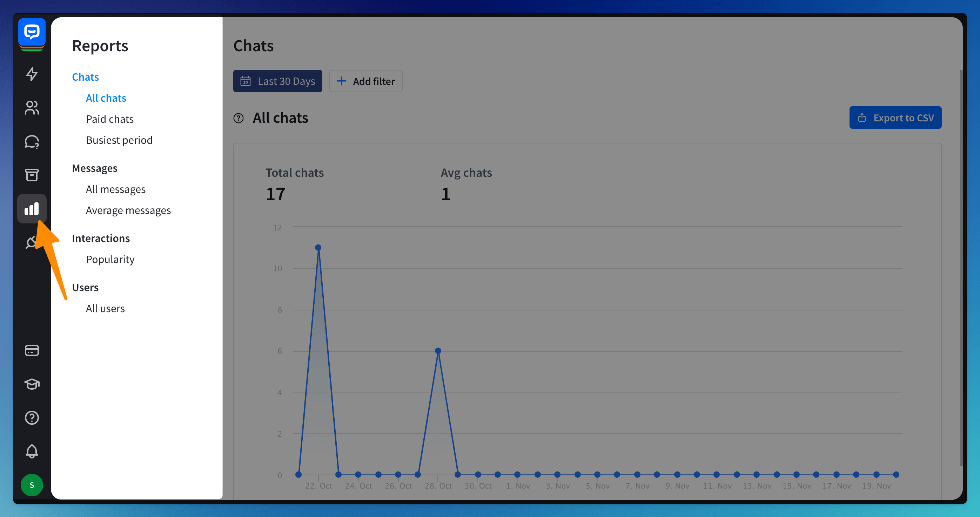980x517 pixels.
Task: Open the Paid chats report
Action: click(109, 119)
